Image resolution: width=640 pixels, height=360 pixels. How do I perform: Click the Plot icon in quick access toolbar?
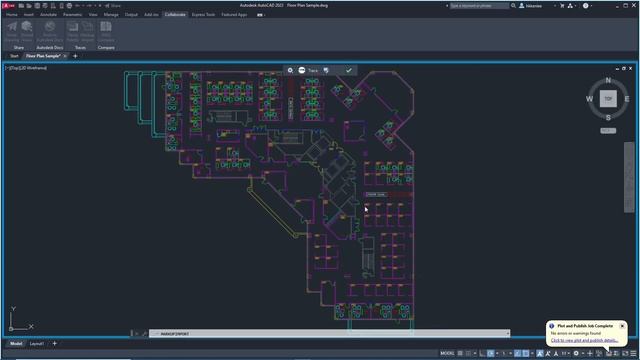pos(69,6)
